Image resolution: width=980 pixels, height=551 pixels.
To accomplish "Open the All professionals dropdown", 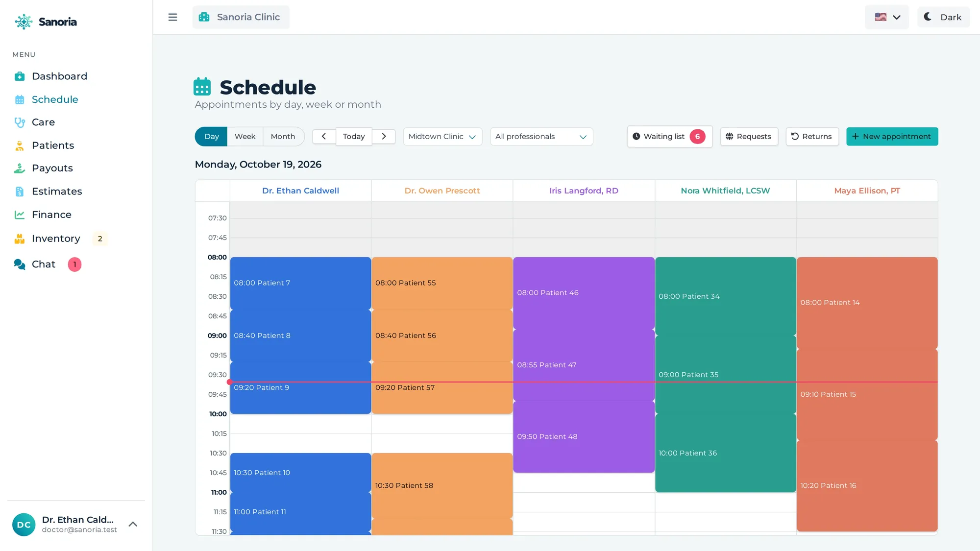I will [x=541, y=137].
